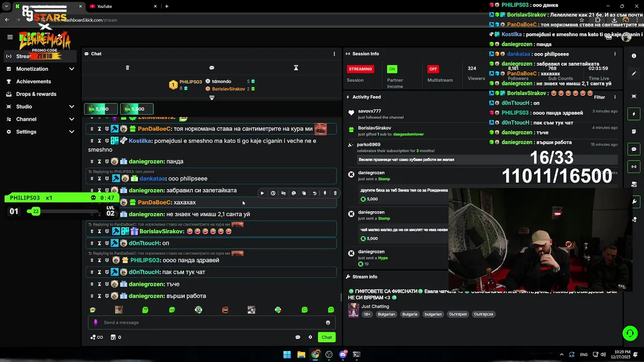This screenshot has height=362, width=644.
Task: Click the channel points icon below message box
Action: (x=96, y=337)
